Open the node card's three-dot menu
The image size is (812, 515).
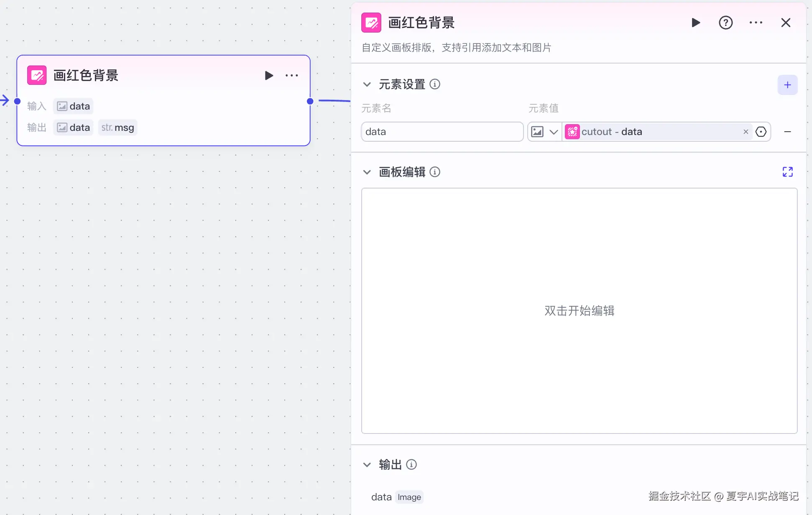[291, 76]
